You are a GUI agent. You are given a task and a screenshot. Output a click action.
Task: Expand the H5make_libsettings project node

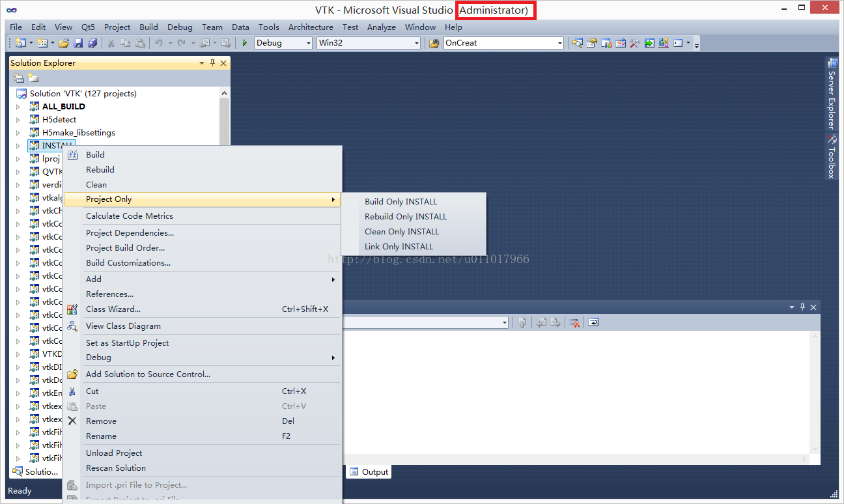18,132
